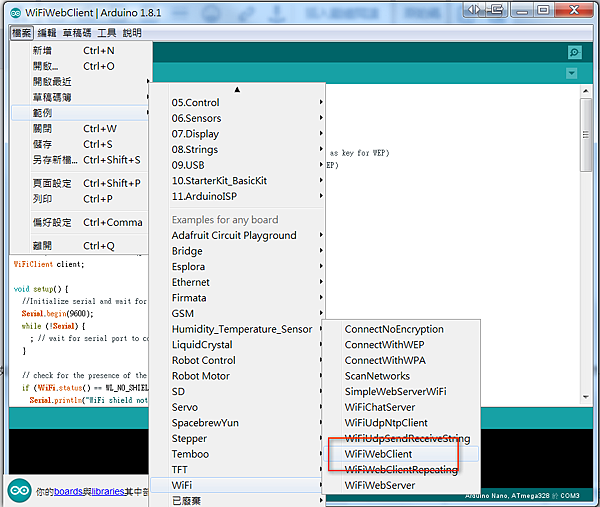Expand the Stepper examples submenu
The width and height of the screenshot is (600, 507).
237,439
